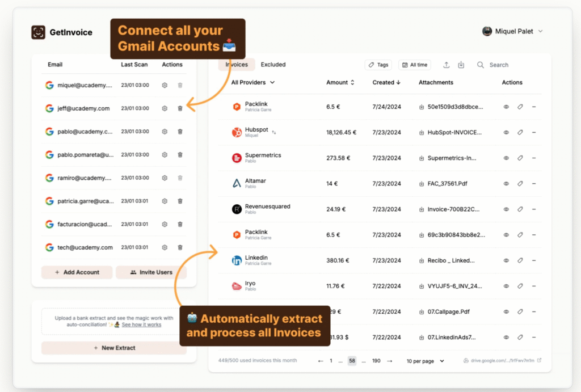This screenshot has width=581, height=392.
Task: Open settings for the miquel@ucademy account
Action: pyautogui.click(x=165, y=85)
